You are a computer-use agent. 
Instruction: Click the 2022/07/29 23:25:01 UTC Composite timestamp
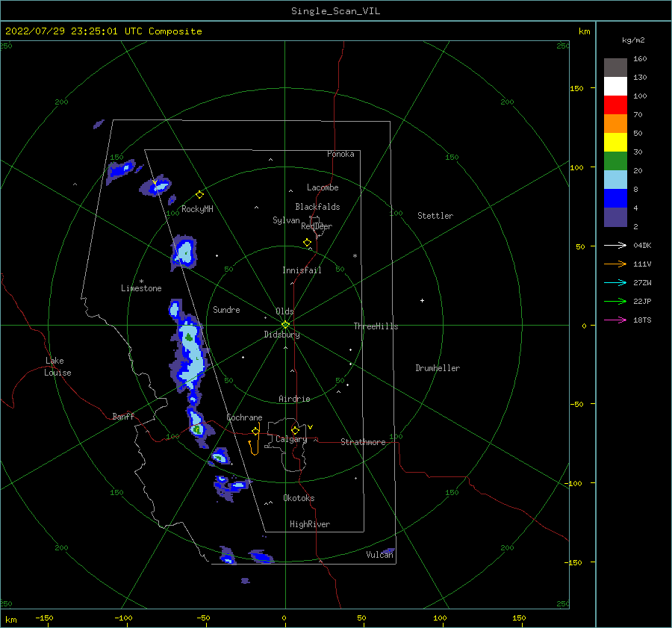click(103, 31)
